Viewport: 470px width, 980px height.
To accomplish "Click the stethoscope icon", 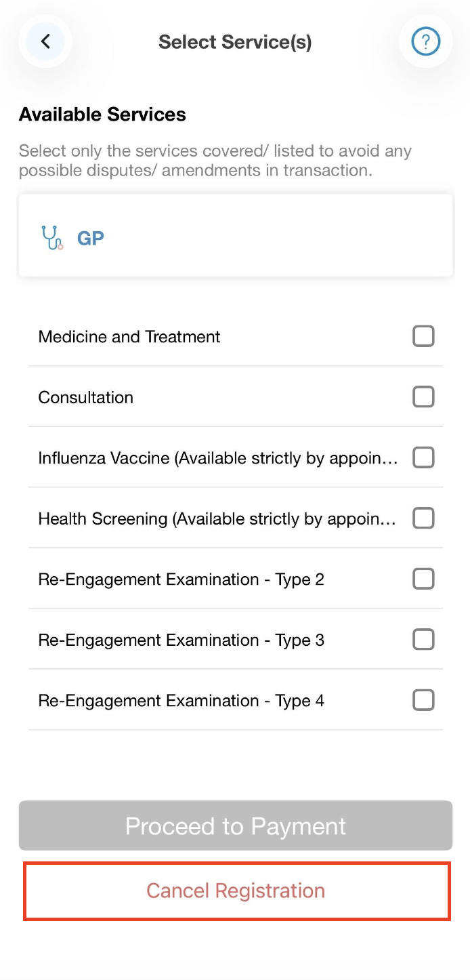I will click(x=52, y=238).
